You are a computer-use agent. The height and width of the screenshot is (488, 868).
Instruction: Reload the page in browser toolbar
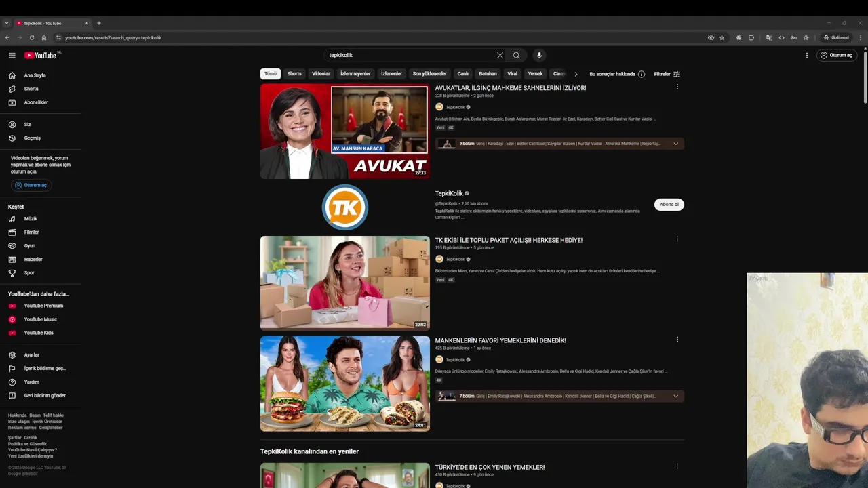32,37
